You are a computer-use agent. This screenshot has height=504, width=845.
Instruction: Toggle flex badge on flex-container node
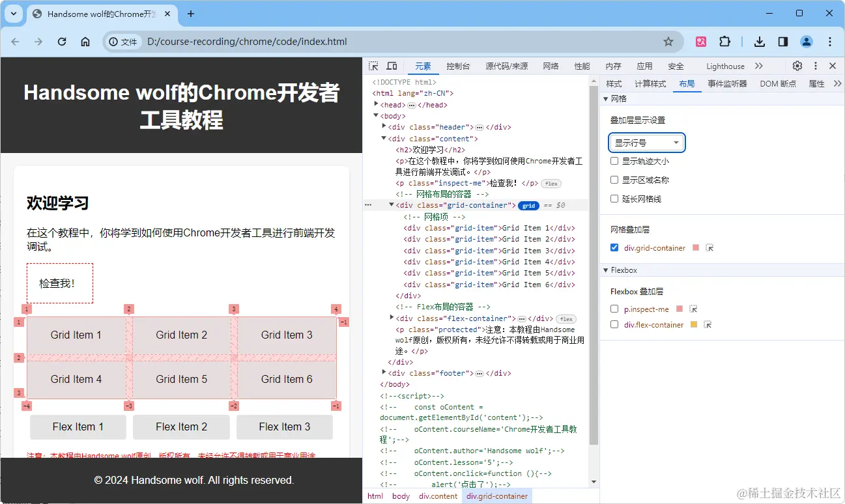(x=566, y=319)
